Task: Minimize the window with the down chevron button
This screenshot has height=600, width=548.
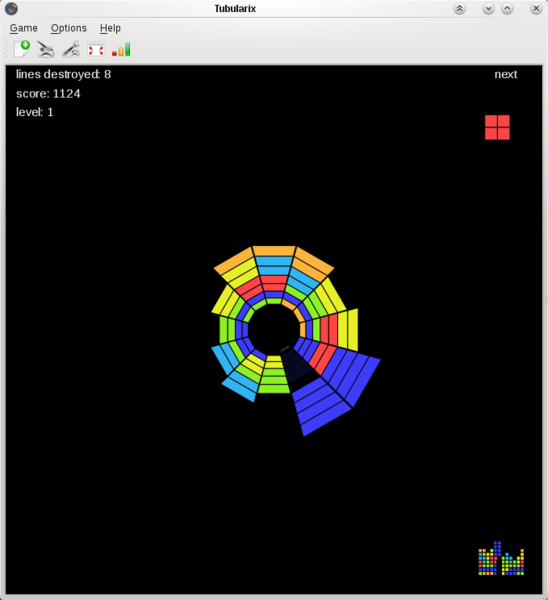Action: (488, 8)
